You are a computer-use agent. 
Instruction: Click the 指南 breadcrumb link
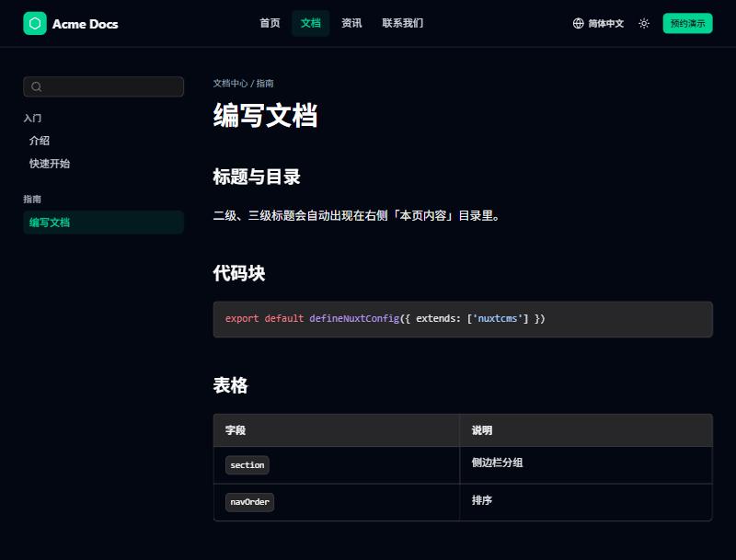pyautogui.click(x=265, y=84)
